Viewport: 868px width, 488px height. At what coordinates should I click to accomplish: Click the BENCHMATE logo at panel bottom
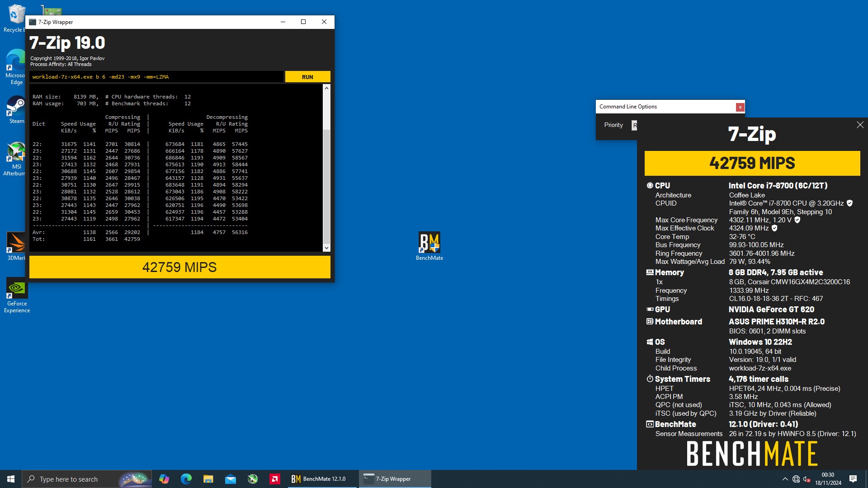coord(752,454)
